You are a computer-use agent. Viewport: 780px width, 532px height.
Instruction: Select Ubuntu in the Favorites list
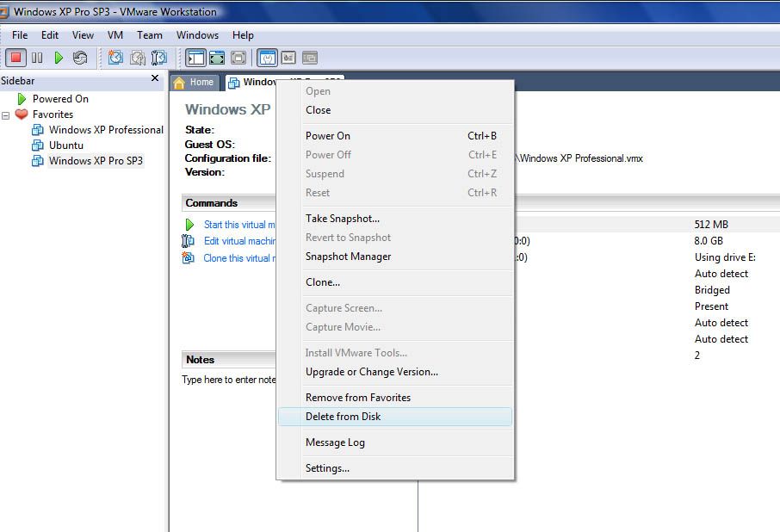pyautogui.click(x=66, y=145)
